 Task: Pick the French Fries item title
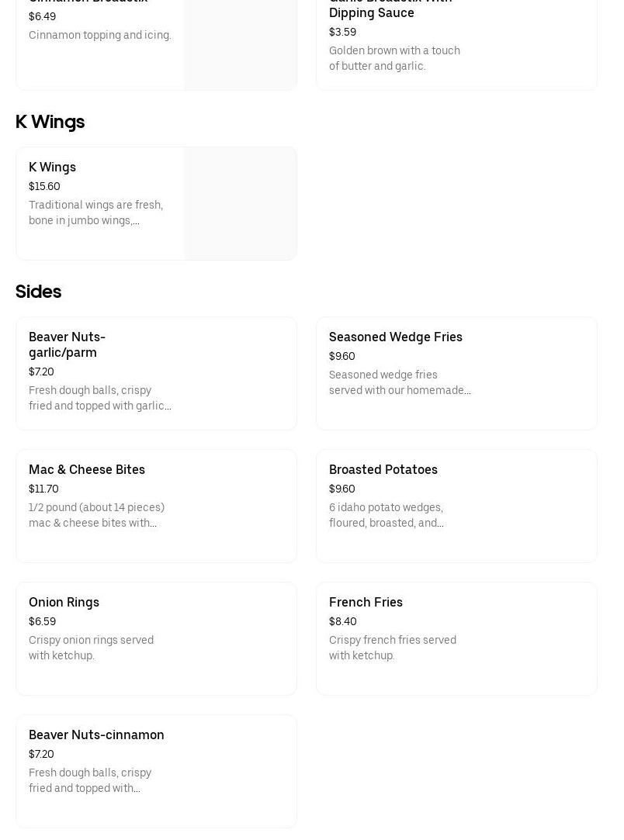coord(366,602)
